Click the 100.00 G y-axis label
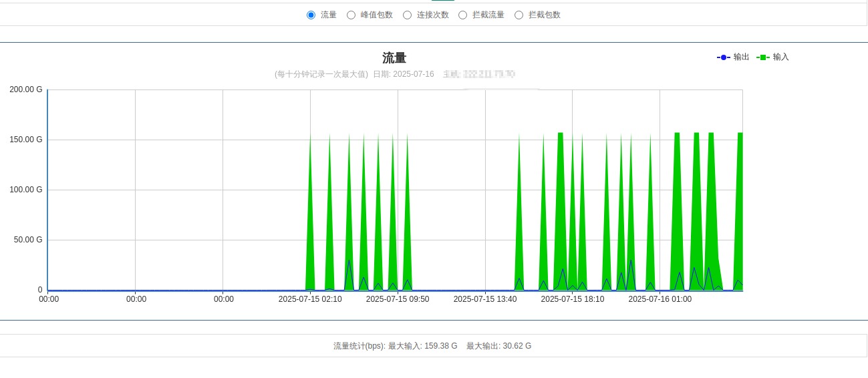868x378 pixels. [26, 190]
